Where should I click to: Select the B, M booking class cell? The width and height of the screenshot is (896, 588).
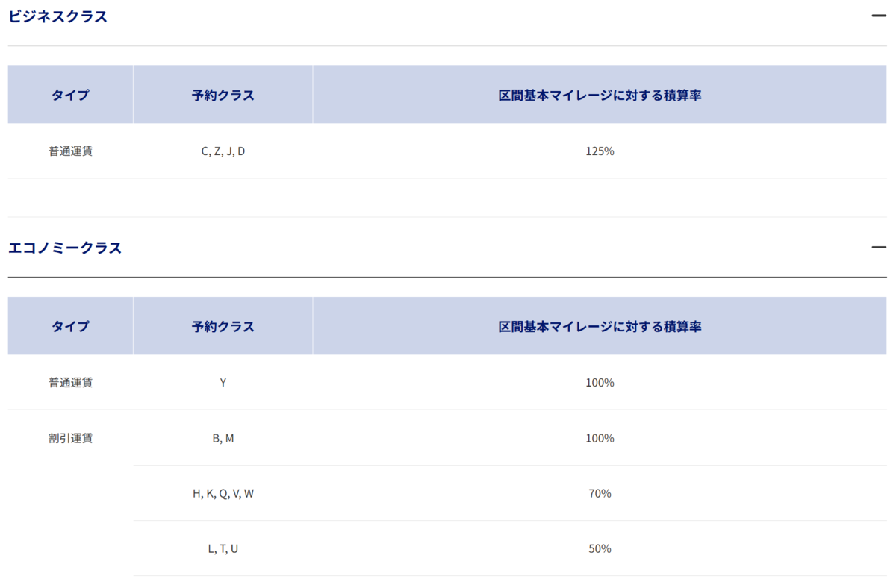223,438
